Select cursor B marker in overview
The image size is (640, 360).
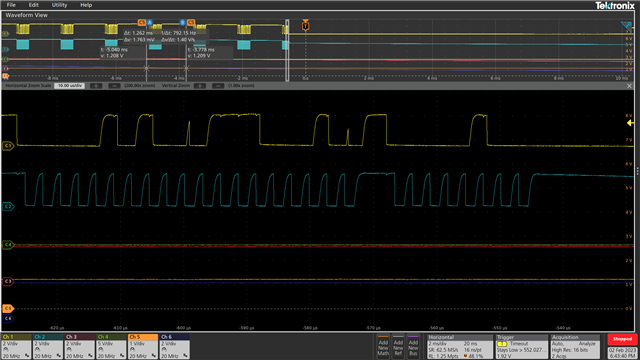[x=182, y=22]
